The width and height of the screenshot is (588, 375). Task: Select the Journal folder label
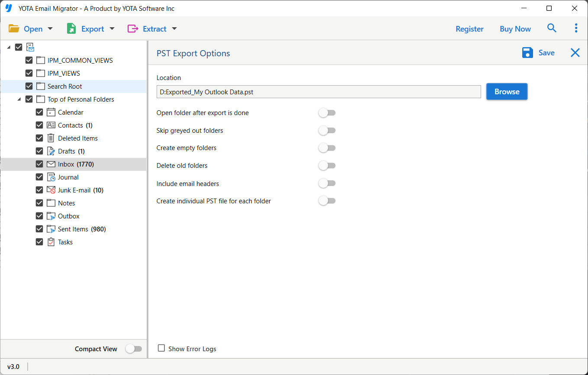(x=68, y=177)
